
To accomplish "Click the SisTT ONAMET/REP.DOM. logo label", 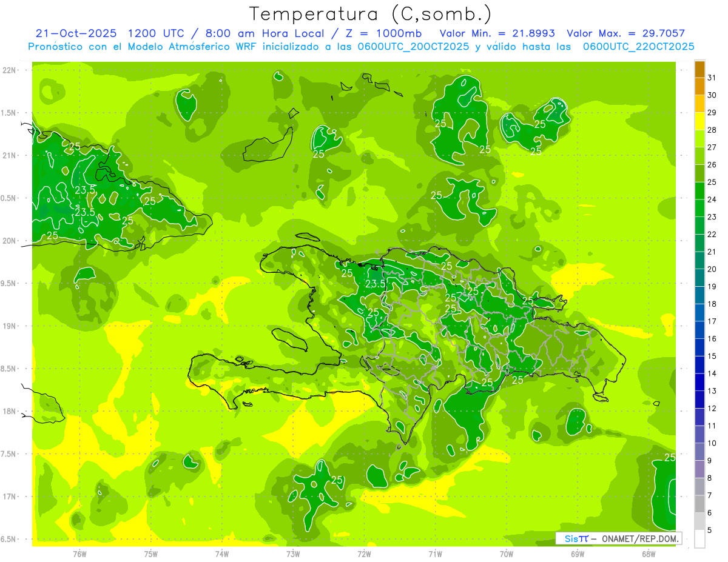I will (618, 538).
